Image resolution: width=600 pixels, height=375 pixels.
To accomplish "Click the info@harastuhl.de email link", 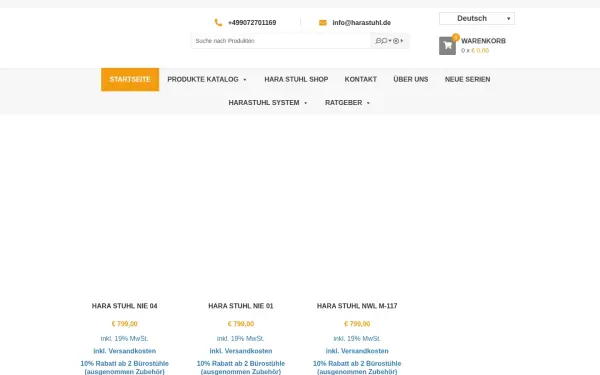I will point(362,23).
